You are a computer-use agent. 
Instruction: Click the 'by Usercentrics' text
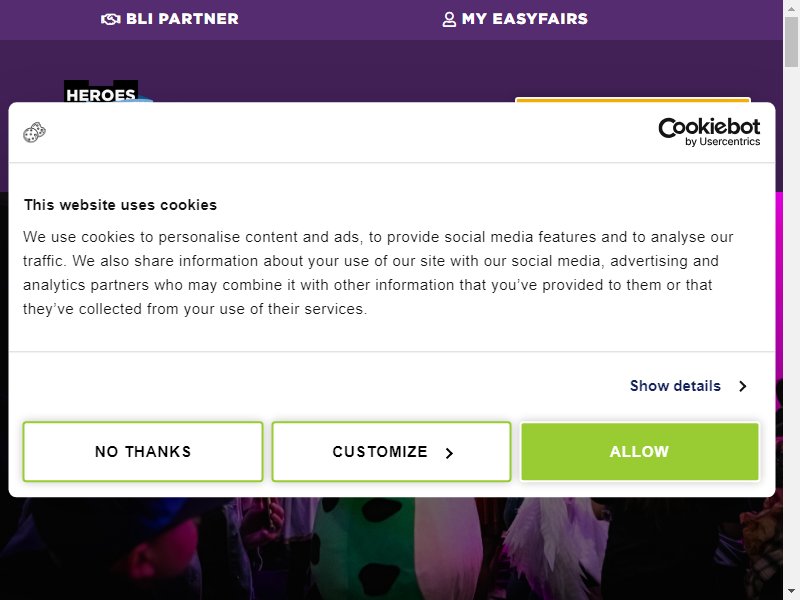click(x=722, y=142)
